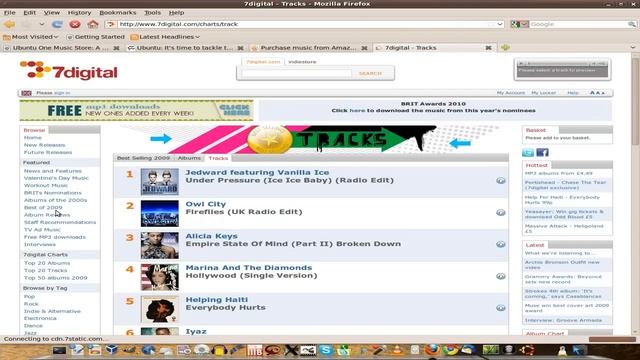
Task: Switch to the Albums chart tab
Action: (x=189, y=158)
